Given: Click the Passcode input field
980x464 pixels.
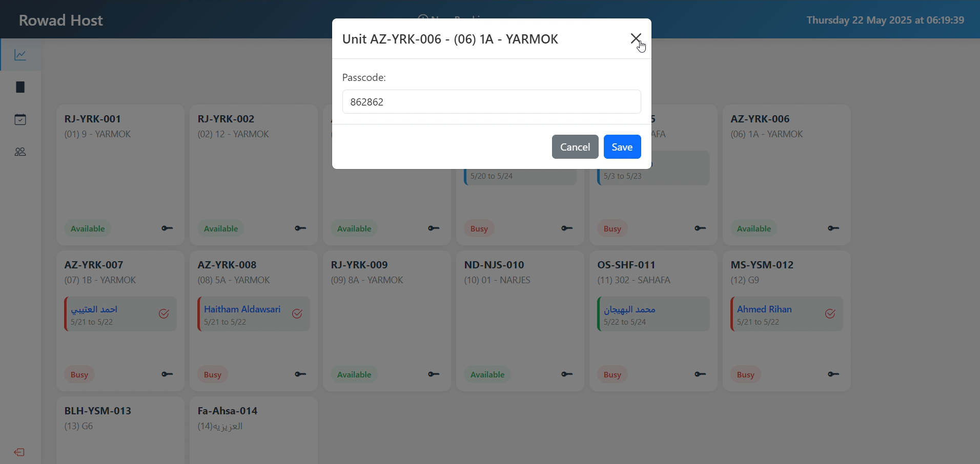Looking at the screenshot, I should click(492, 102).
